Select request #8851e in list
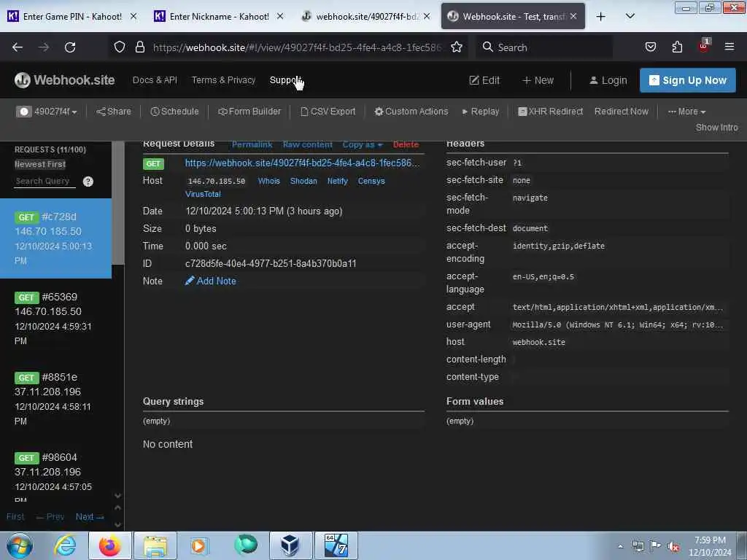 coord(55,399)
